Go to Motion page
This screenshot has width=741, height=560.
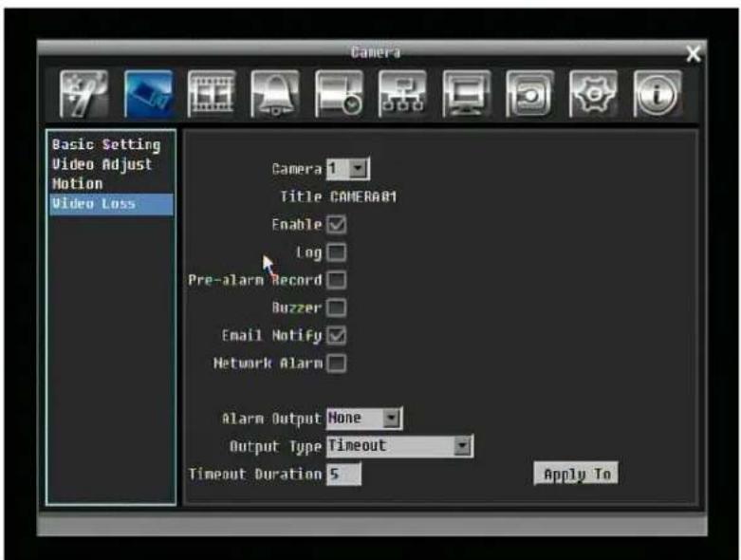click(x=77, y=183)
